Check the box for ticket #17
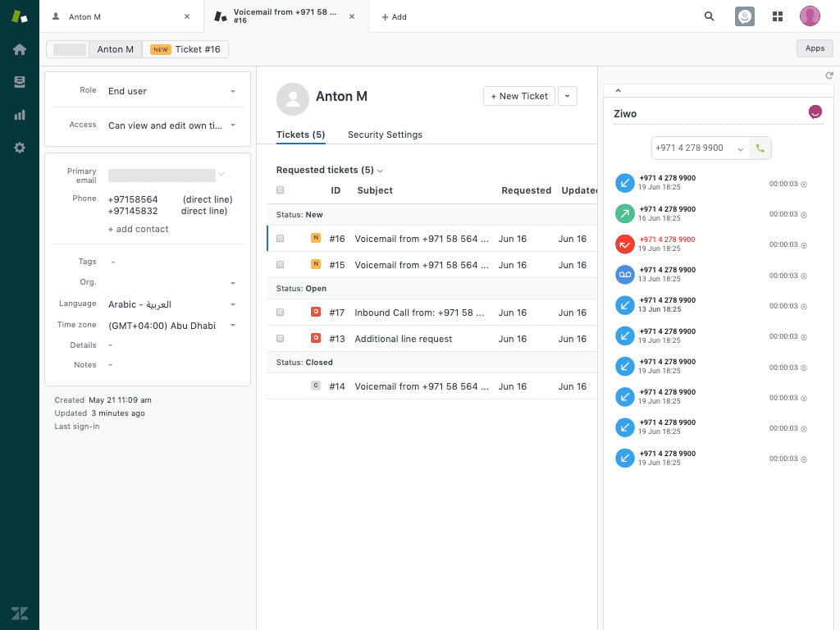 (281, 313)
